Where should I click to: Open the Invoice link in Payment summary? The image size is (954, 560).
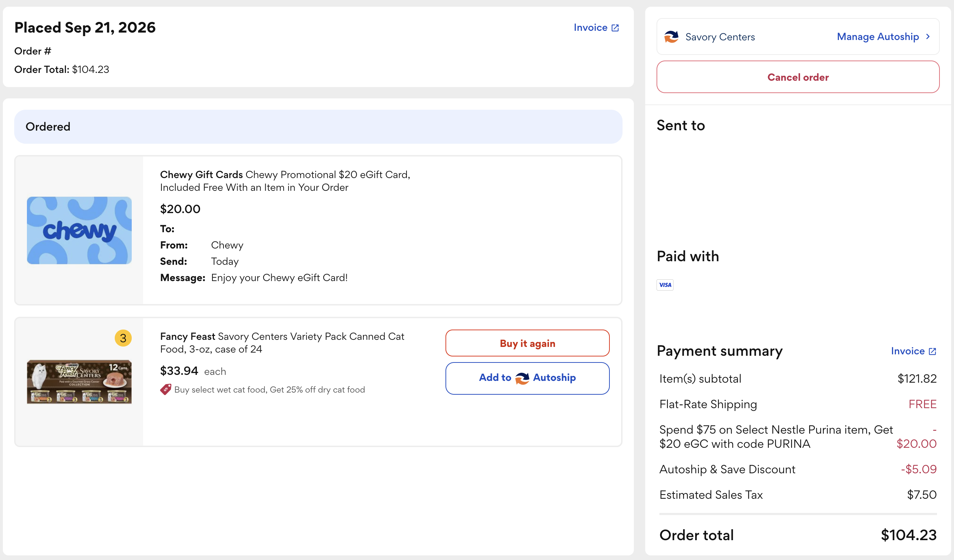(913, 351)
